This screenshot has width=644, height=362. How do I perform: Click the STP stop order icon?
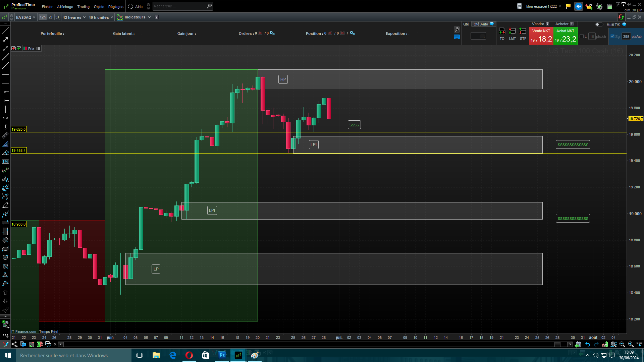[x=523, y=31]
